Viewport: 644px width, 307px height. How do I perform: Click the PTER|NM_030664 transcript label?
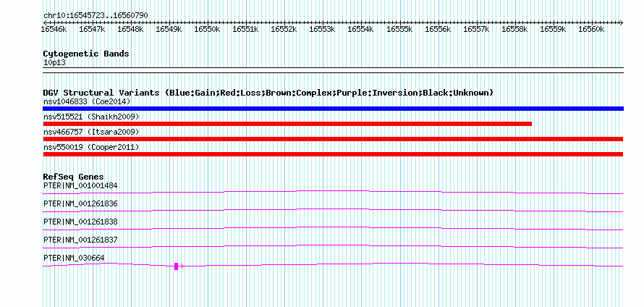tap(74, 258)
